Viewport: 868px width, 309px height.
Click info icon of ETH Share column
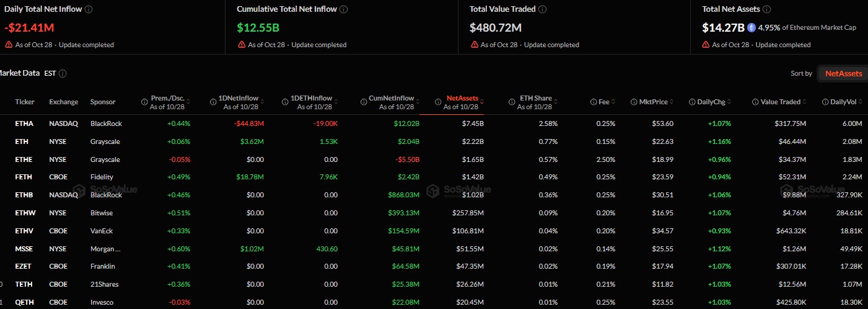(512, 102)
